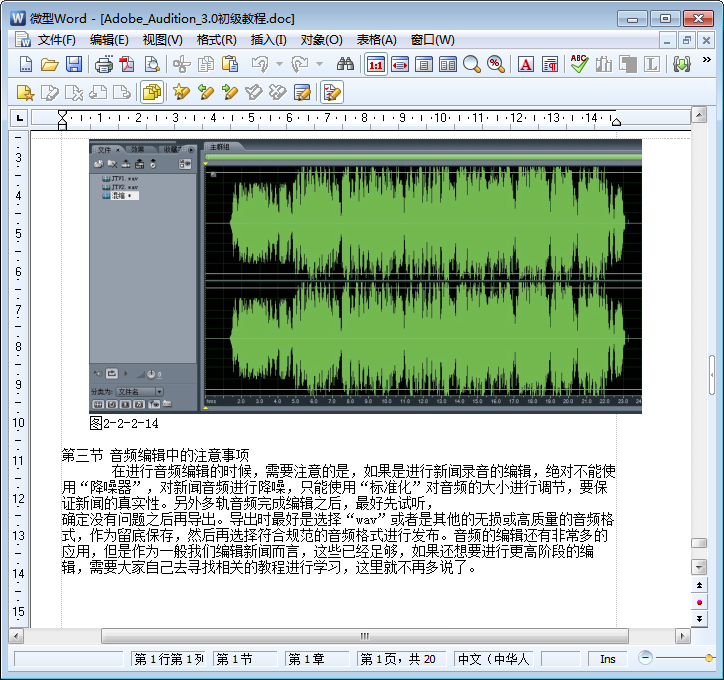
Task: Click the horizontal scrollbar thumb
Action: (x=365, y=637)
